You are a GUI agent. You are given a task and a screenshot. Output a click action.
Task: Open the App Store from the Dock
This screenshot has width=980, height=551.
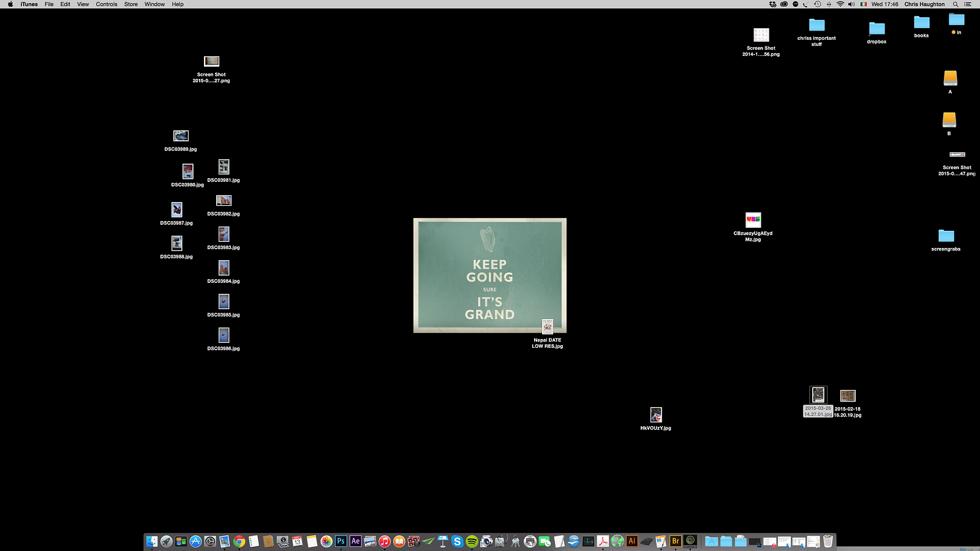pyautogui.click(x=195, y=541)
